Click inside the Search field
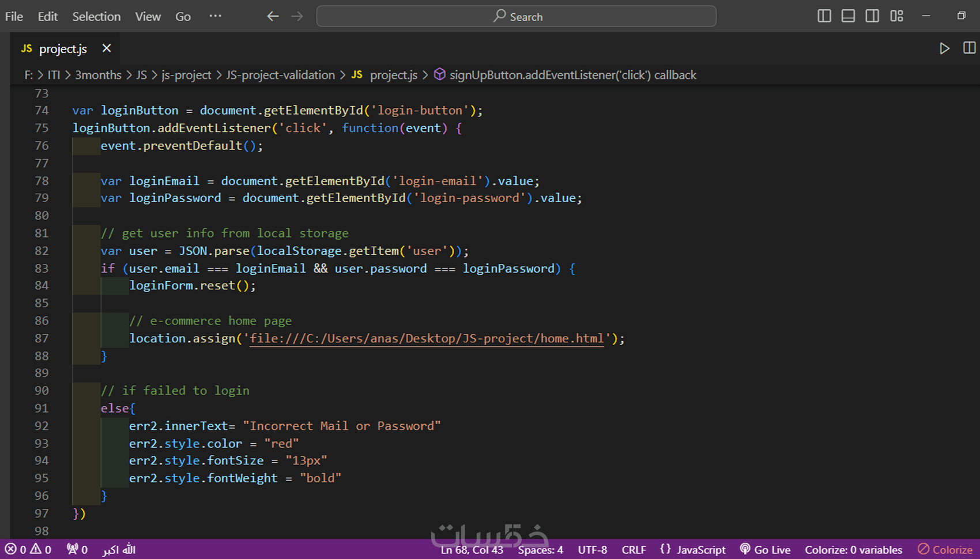This screenshot has height=559, width=980. [516, 16]
